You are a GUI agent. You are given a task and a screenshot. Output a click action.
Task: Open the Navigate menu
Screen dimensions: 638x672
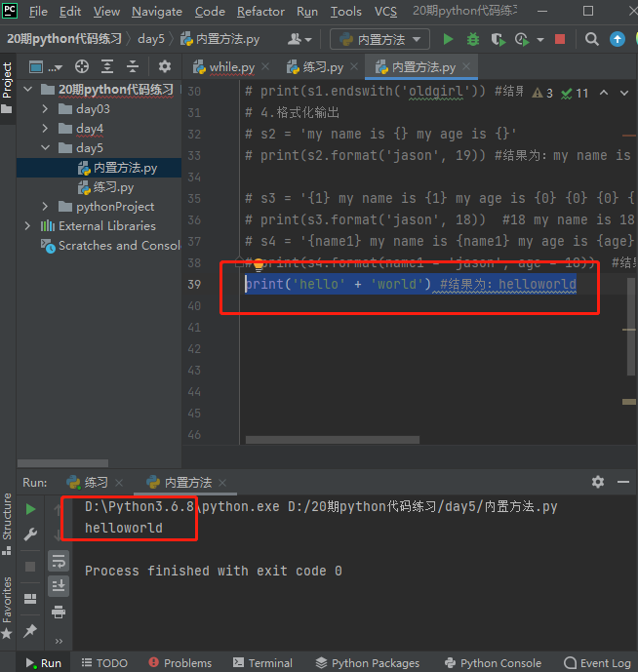[157, 12]
